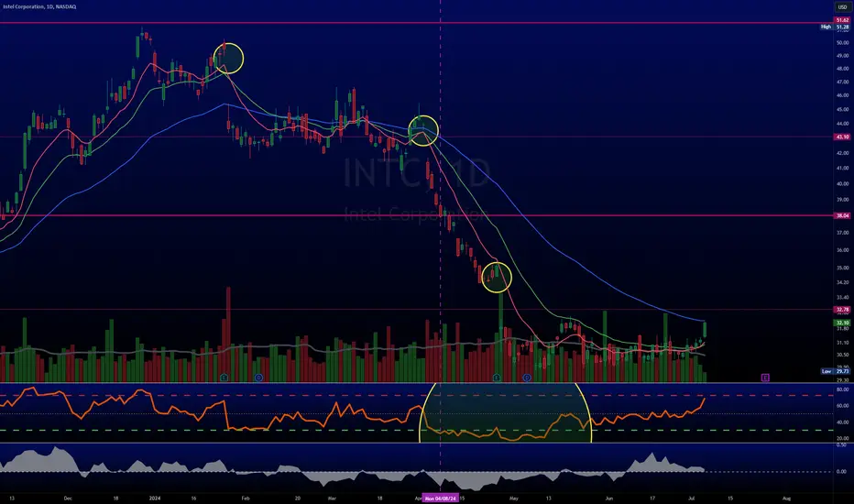Click the Intel Corporation chart title
Screen dimensions: 854x504
39,6
